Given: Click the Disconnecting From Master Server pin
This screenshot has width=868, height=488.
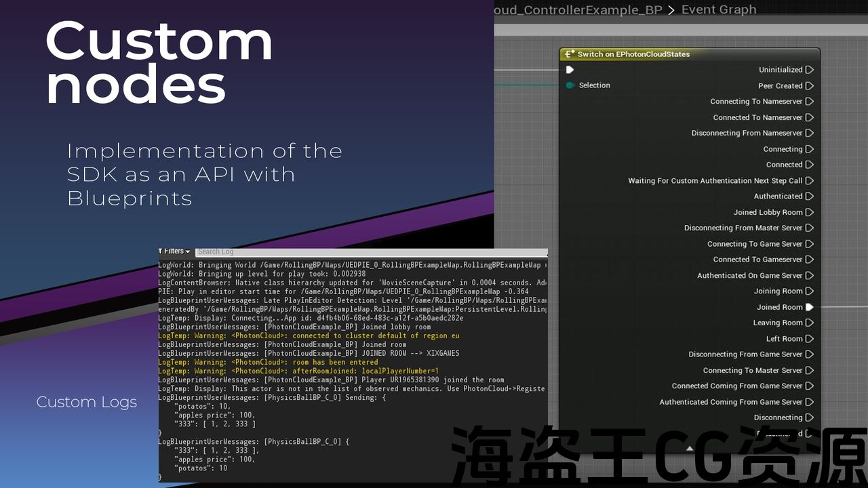Looking at the screenshot, I should click(x=809, y=228).
